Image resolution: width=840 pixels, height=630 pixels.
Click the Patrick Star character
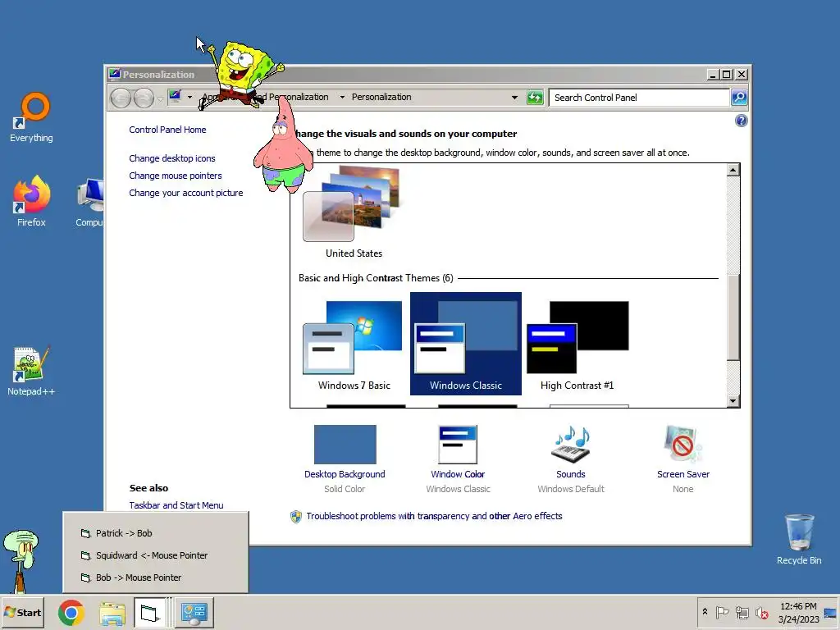click(x=283, y=148)
